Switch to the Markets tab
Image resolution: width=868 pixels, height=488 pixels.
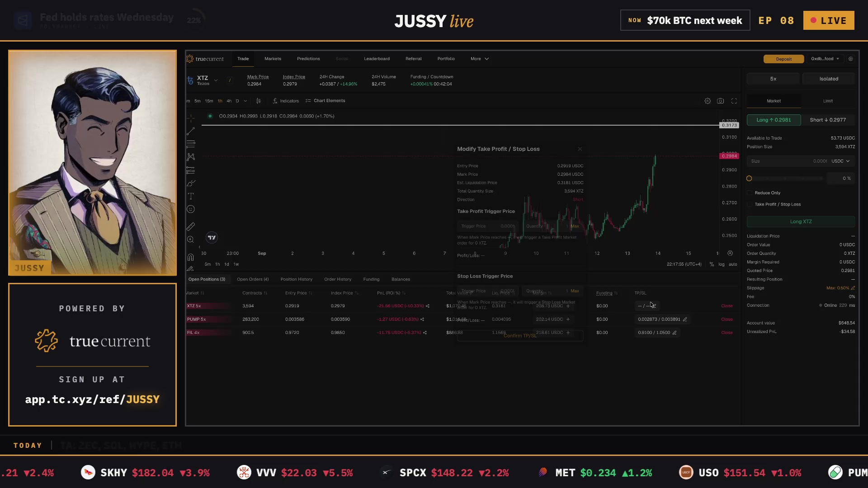[x=273, y=59]
